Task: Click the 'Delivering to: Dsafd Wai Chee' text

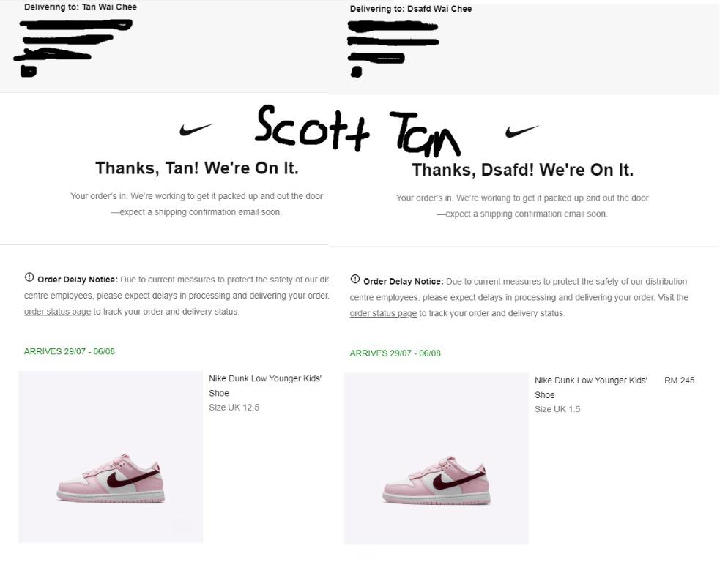Action: tap(411, 9)
